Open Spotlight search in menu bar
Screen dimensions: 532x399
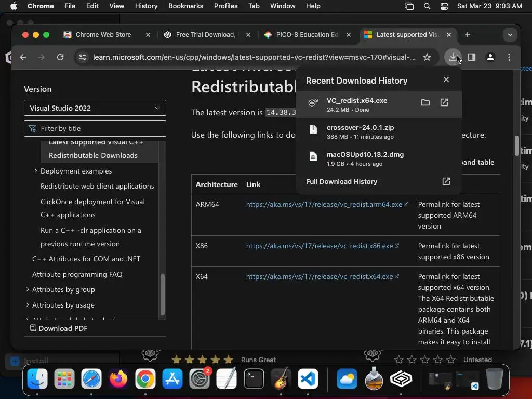[x=427, y=6]
